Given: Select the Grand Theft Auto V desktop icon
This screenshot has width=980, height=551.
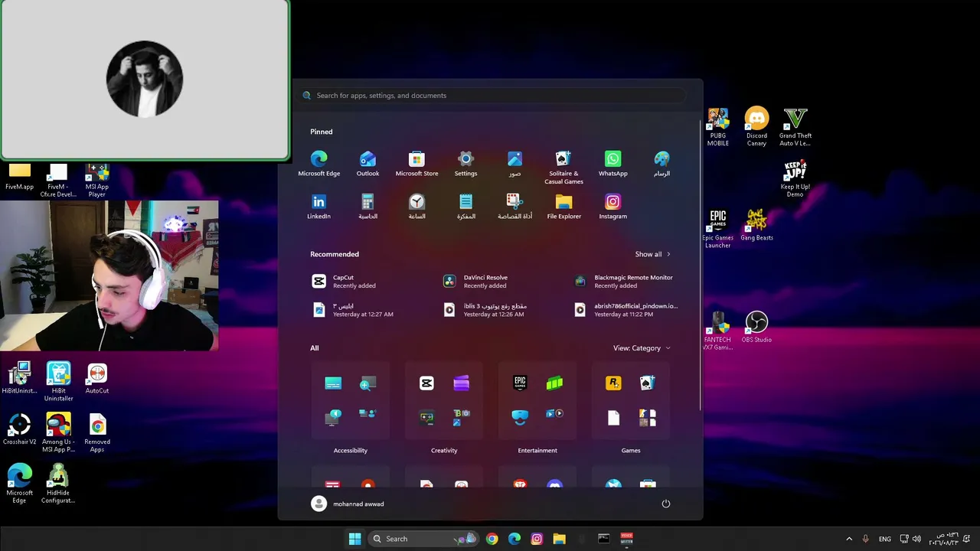Looking at the screenshot, I should pos(795,127).
